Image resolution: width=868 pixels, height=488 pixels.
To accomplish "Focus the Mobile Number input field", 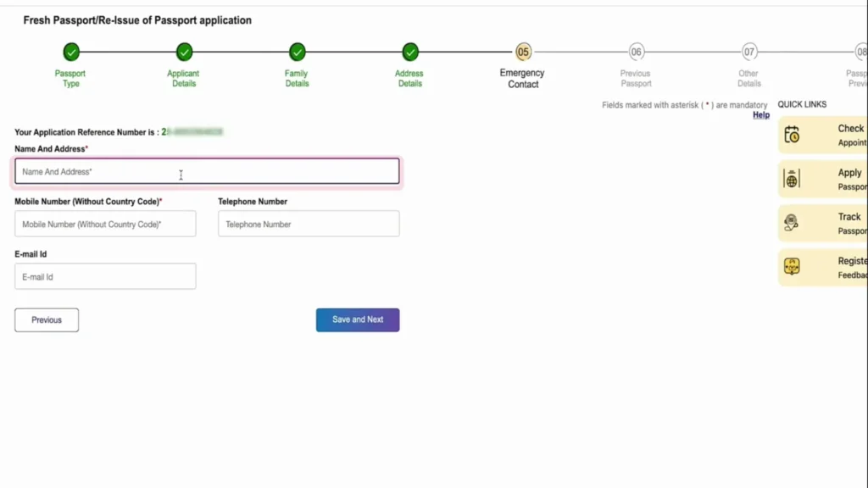I will click(x=105, y=224).
